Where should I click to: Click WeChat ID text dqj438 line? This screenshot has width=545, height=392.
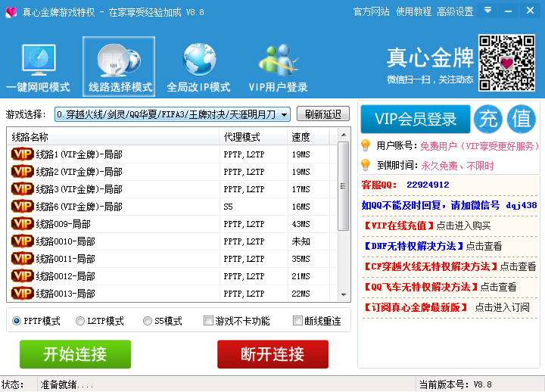[x=449, y=205]
